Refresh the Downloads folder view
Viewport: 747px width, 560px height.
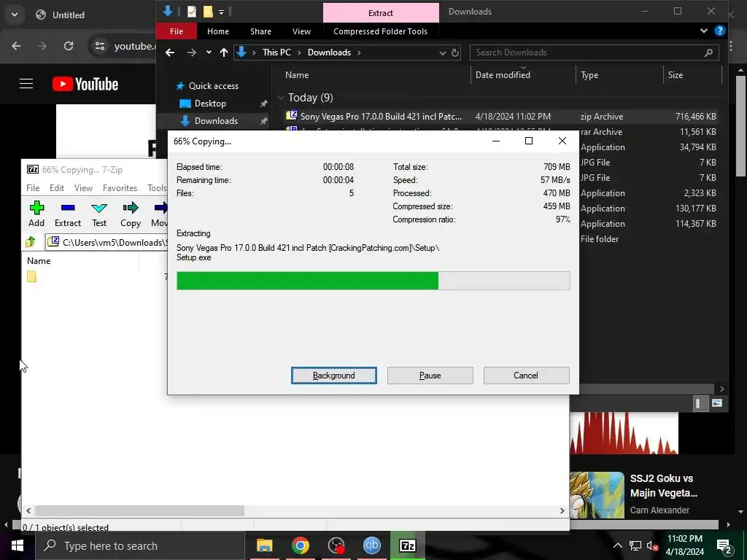click(455, 52)
